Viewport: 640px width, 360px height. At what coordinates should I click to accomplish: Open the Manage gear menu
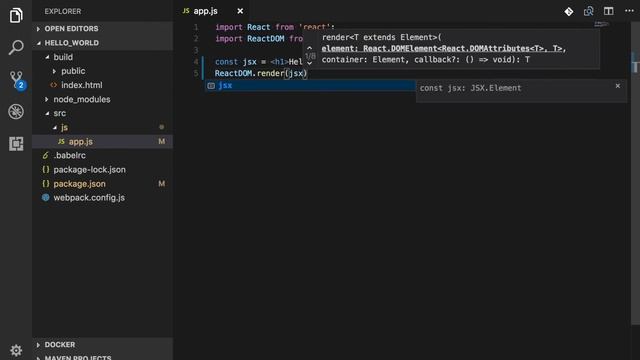[16, 350]
